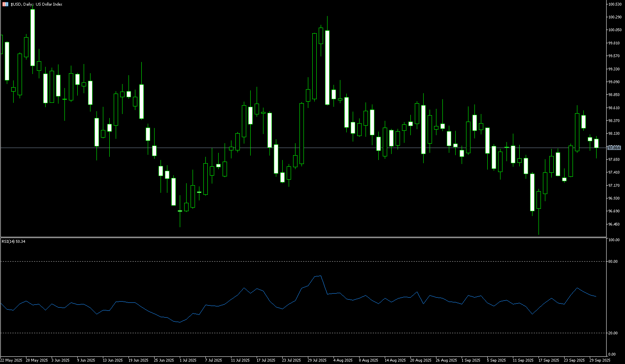Click the 22 May 2025 date label

click(11, 360)
